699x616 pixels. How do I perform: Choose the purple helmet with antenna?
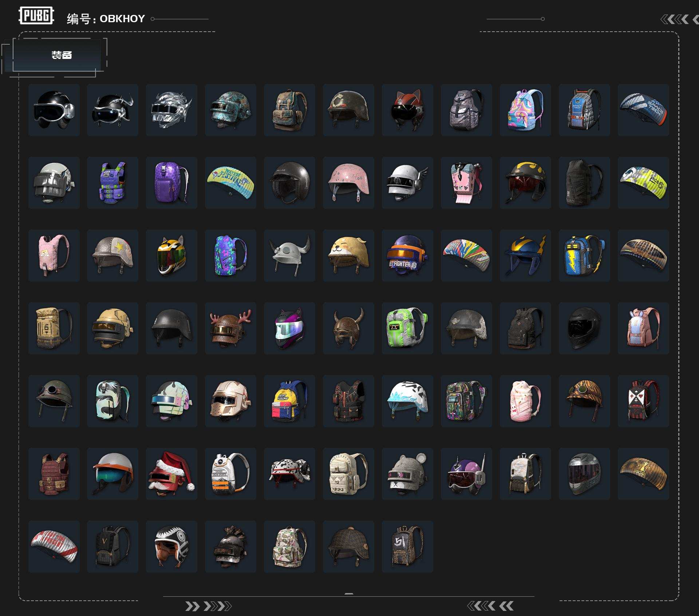(x=466, y=474)
